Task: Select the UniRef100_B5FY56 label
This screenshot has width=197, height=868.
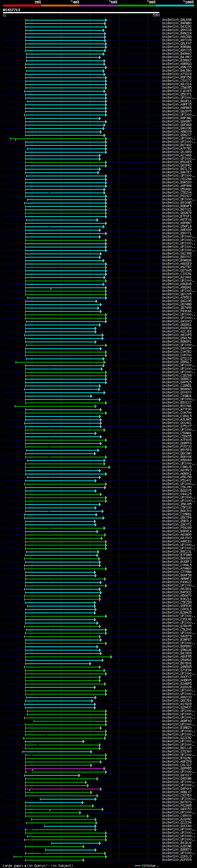Action: (177, 78)
